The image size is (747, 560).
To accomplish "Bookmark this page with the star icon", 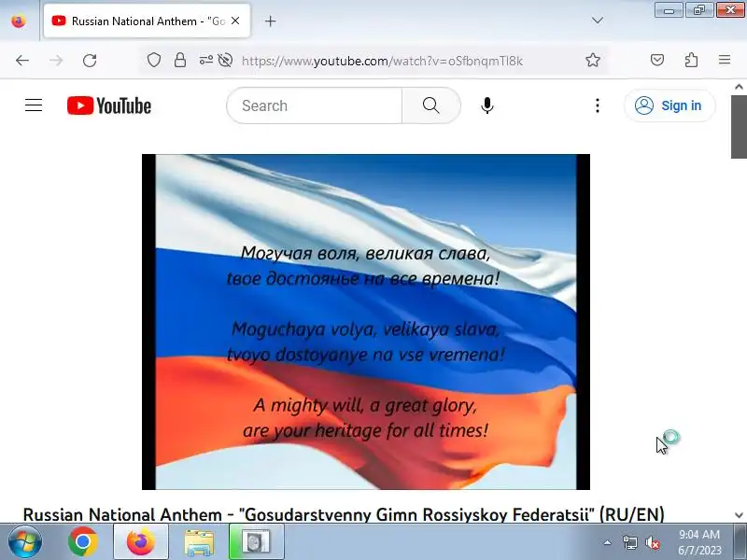I will click(593, 60).
